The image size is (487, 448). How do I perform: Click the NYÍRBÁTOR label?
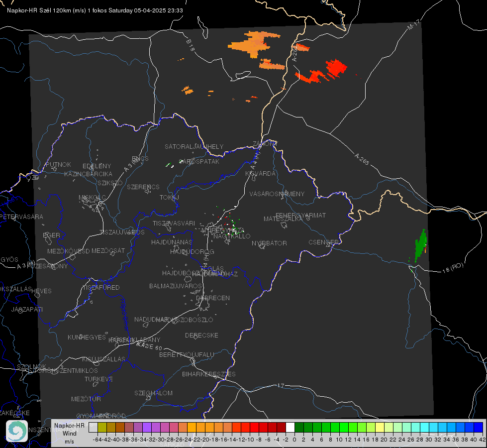269,243
